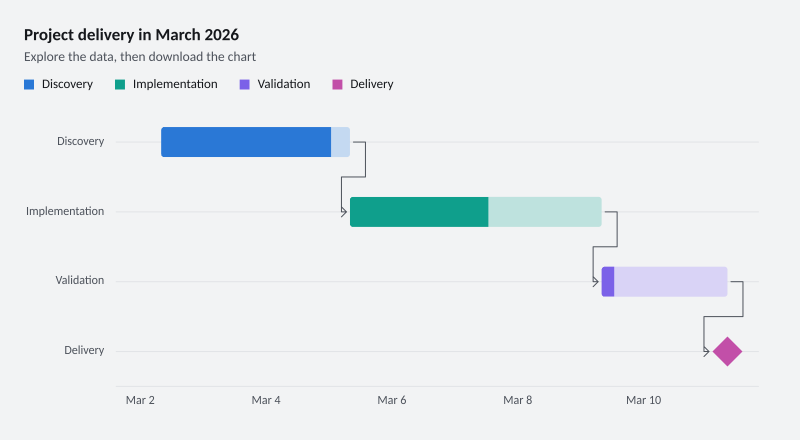Toggle the Implementation legend color swatch
This screenshot has height=440, width=800.
point(120,85)
